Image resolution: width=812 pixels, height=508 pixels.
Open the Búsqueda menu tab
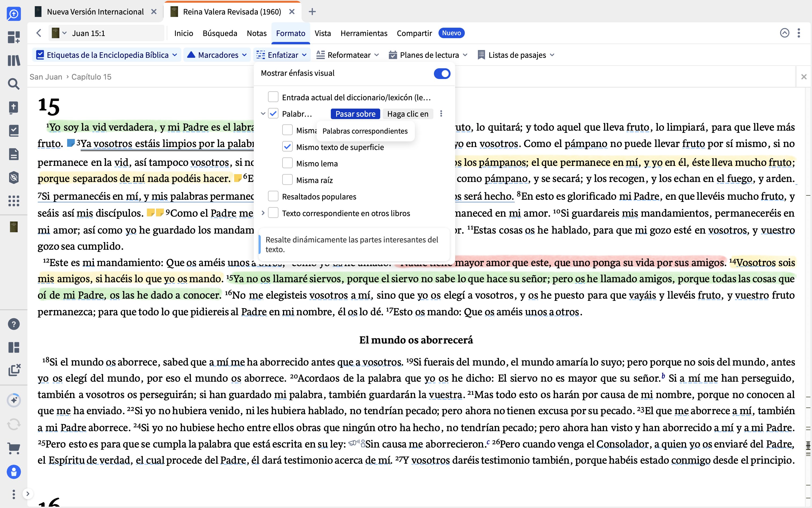(220, 33)
